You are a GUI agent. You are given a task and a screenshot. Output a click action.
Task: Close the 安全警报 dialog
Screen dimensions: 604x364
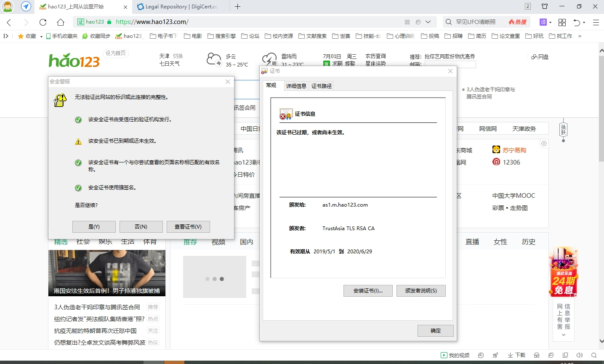[x=228, y=82]
